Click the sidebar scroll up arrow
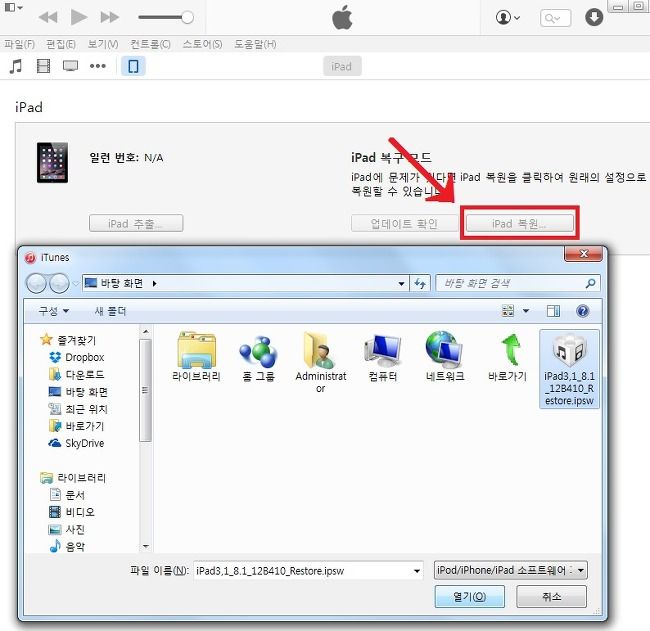 pos(146,331)
